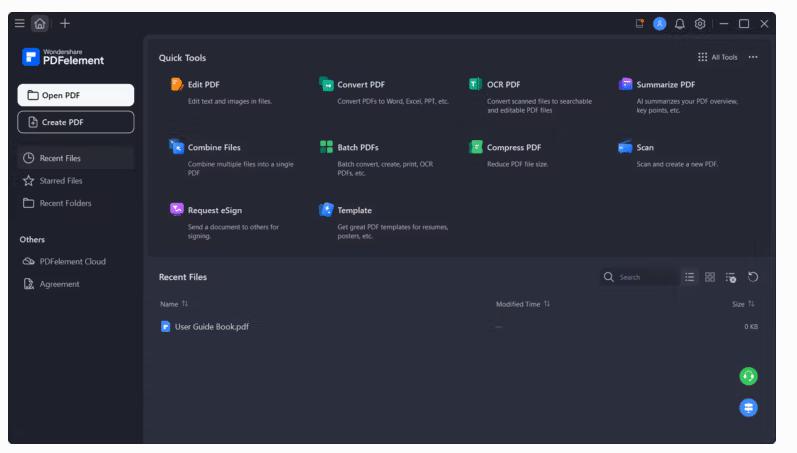This screenshot has width=797, height=453.
Task: Select Recent Files in sidebar
Action: point(76,158)
